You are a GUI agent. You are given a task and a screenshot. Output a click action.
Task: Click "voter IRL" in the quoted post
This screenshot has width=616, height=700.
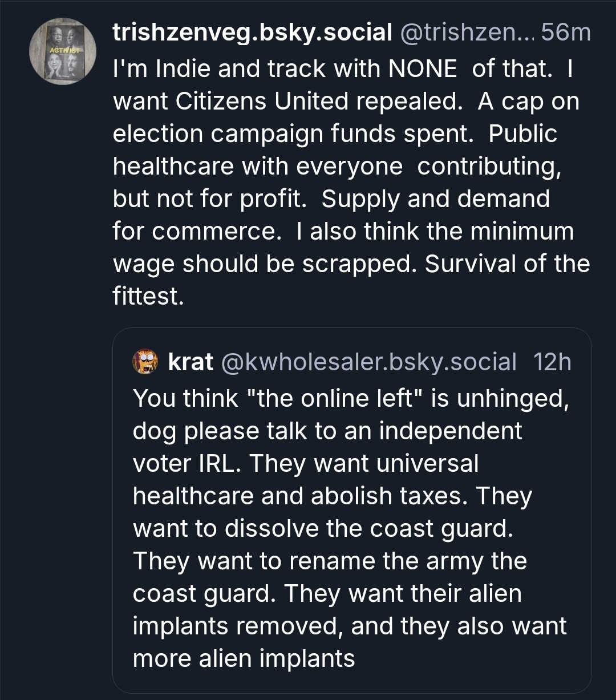[185, 463]
